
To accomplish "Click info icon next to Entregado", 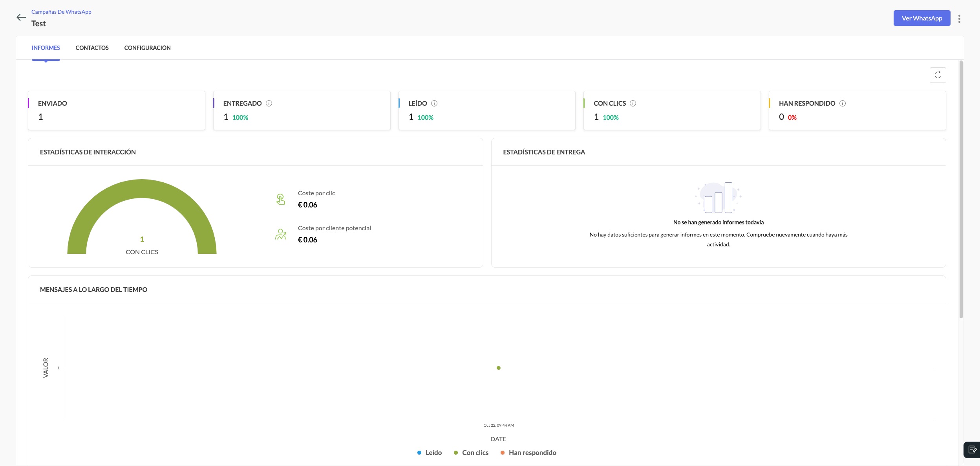I will click(269, 103).
